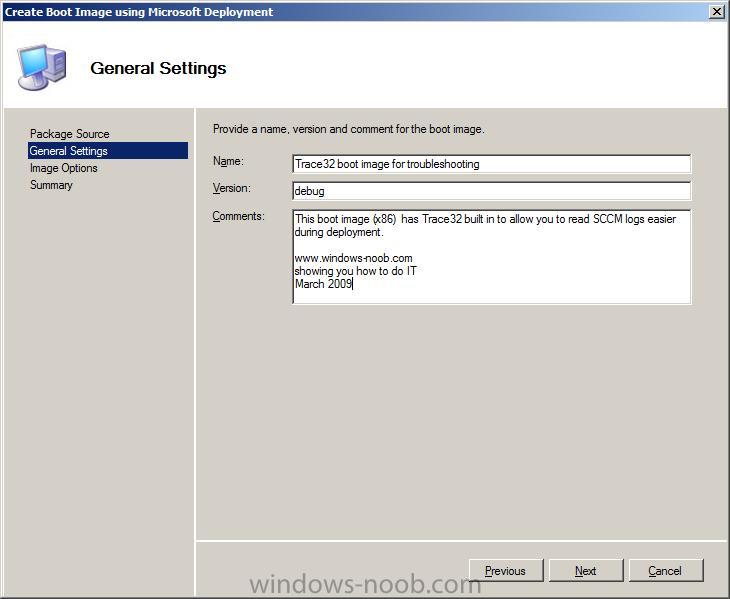Open the Summary step in sidebar

tap(51, 185)
